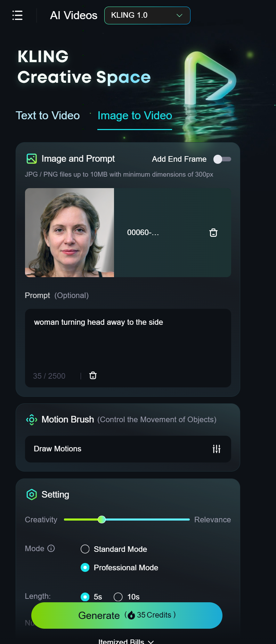Click the Creativity-Relevance slider handle
Viewport: 276px width, 644px height.
tap(102, 520)
